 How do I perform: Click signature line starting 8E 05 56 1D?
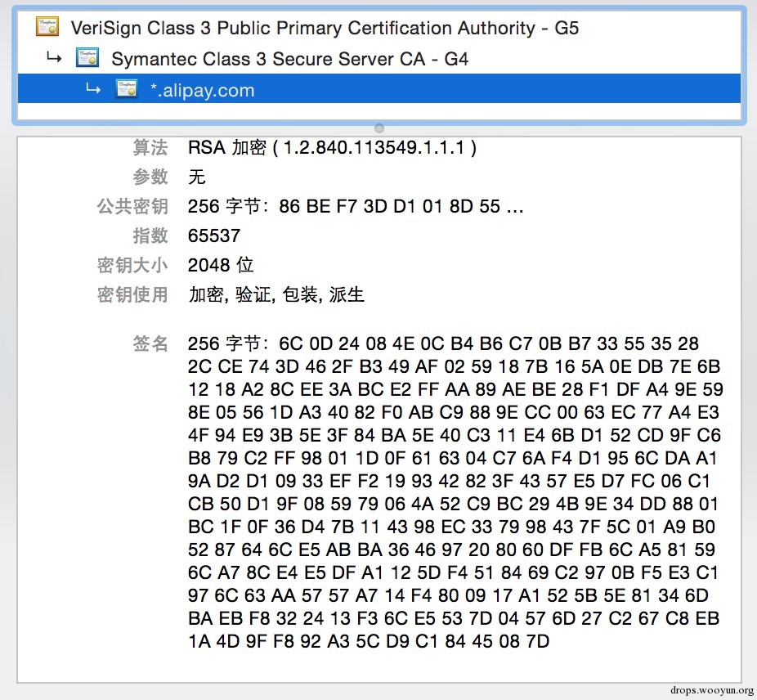pyautogui.click(x=454, y=413)
